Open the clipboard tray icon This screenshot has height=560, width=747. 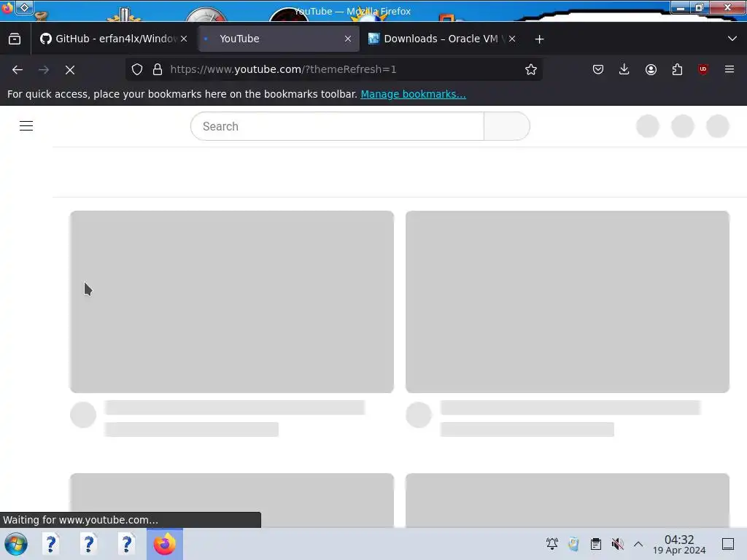[x=595, y=544]
